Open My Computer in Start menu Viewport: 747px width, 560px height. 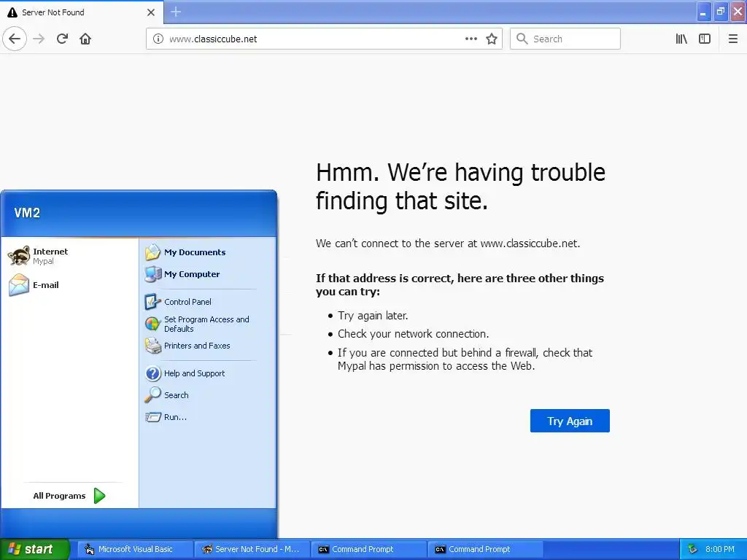click(x=208, y=274)
